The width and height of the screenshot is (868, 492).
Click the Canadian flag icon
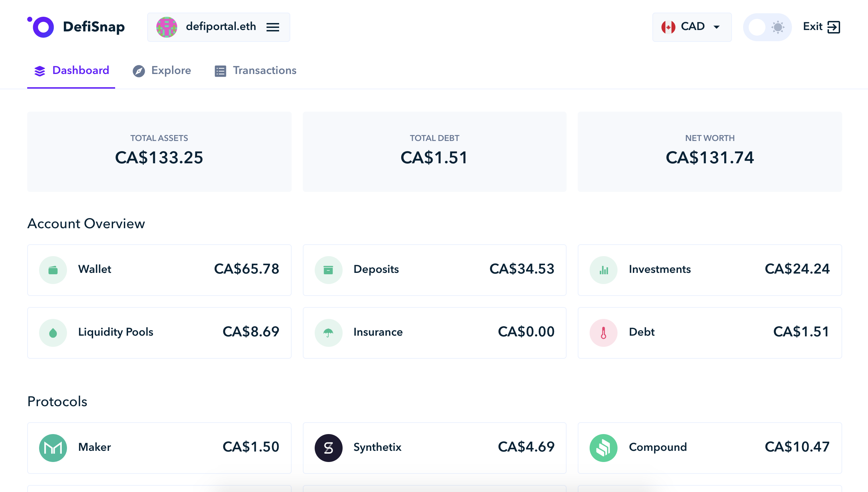pyautogui.click(x=668, y=27)
